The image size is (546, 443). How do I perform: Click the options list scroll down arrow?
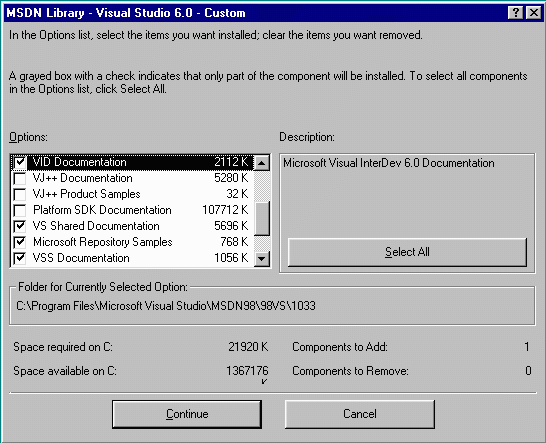(x=262, y=259)
